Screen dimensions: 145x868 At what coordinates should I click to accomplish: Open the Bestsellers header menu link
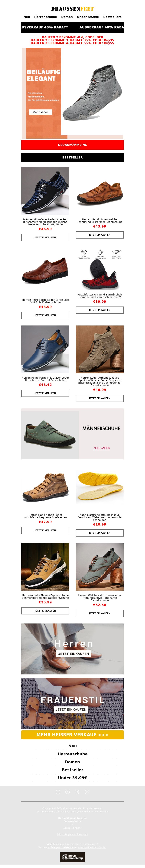112,17
